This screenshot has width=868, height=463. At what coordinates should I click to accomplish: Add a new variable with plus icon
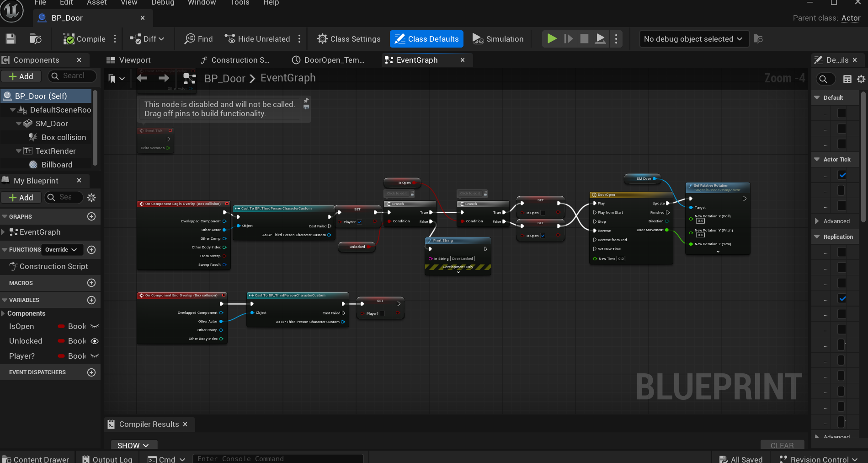(x=91, y=300)
